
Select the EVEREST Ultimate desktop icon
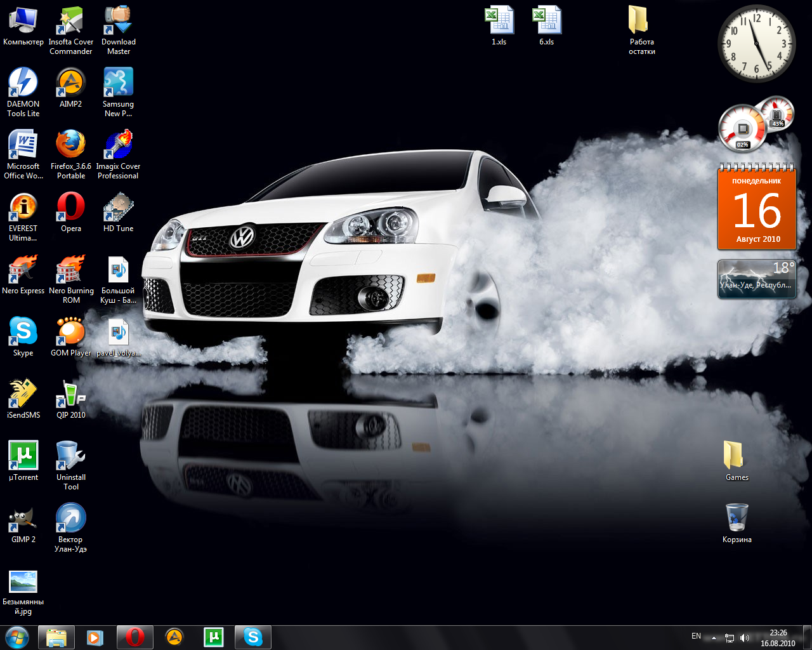pyautogui.click(x=23, y=208)
